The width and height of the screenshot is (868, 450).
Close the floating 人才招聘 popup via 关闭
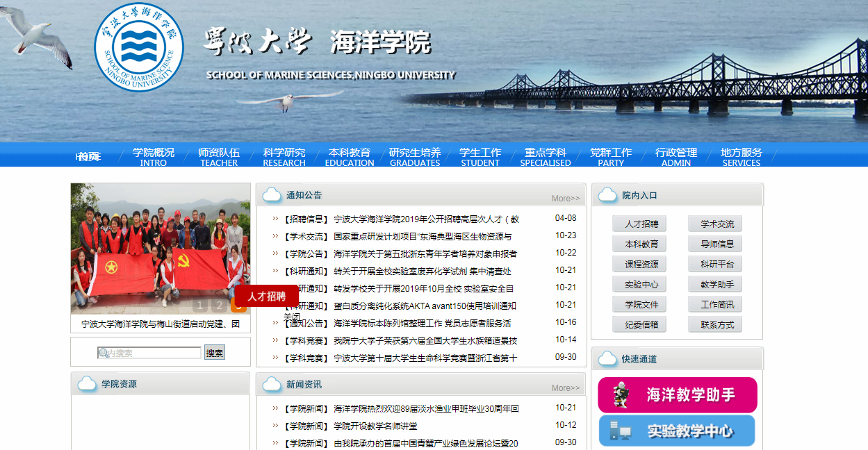click(x=292, y=317)
